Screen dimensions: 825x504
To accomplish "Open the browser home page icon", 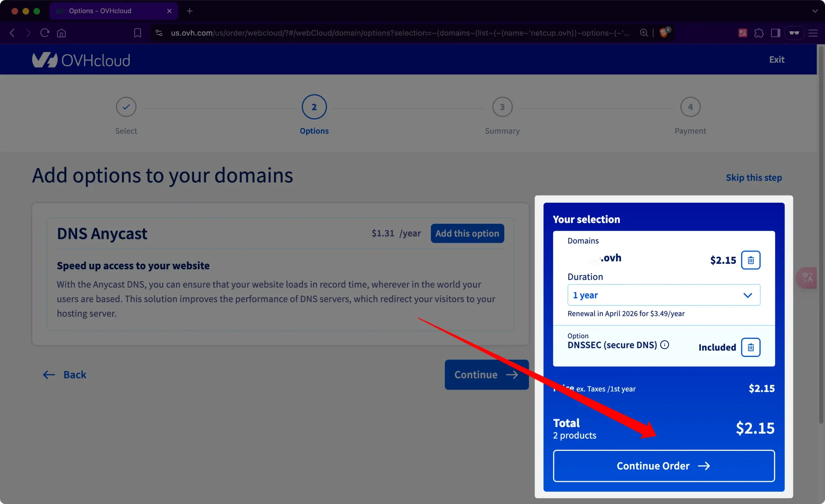I will [61, 33].
